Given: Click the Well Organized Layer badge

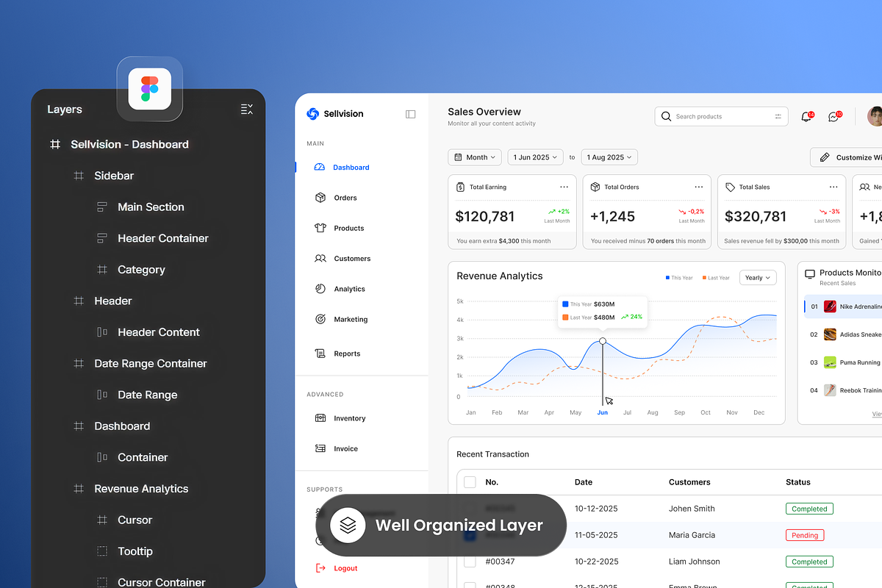Looking at the screenshot, I should click(x=441, y=526).
